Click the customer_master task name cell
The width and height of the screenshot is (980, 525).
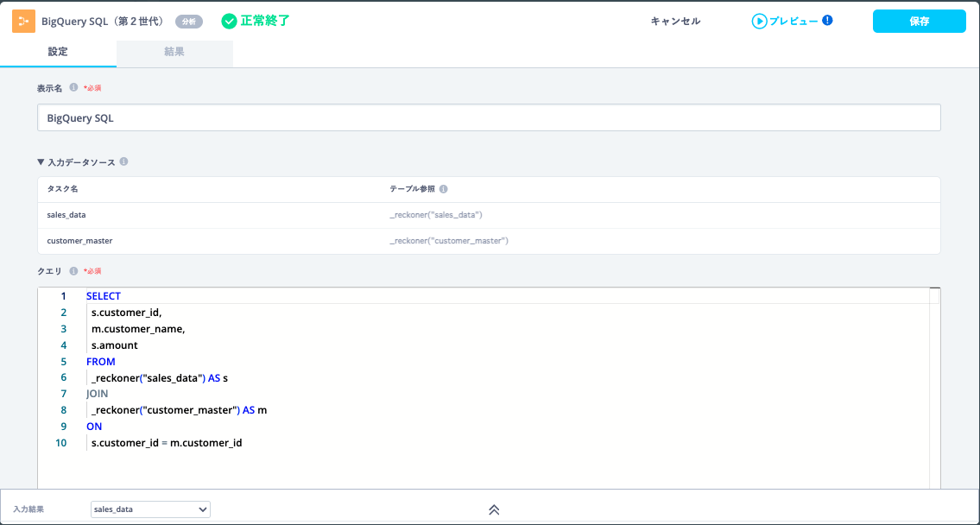point(80,240)
